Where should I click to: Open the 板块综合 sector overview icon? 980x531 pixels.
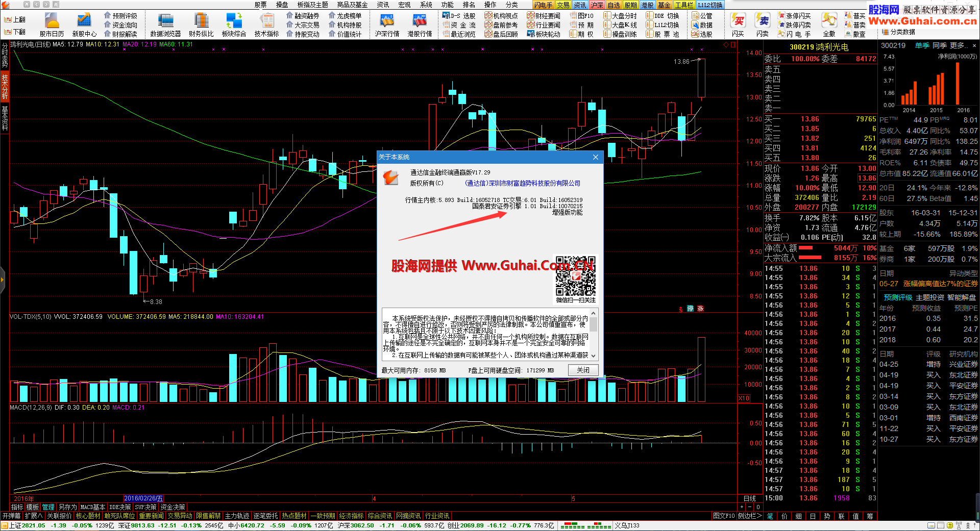234,24
